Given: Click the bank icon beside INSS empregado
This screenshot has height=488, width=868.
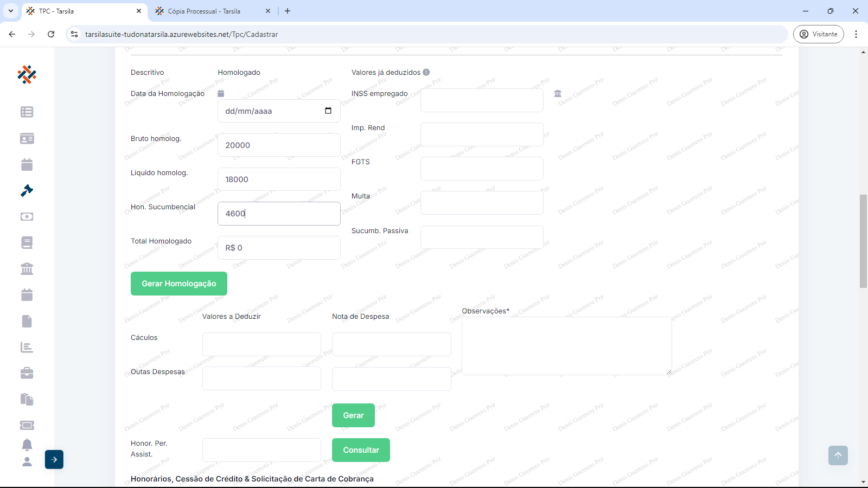Looking at the screenshot, I should [558, 93].
